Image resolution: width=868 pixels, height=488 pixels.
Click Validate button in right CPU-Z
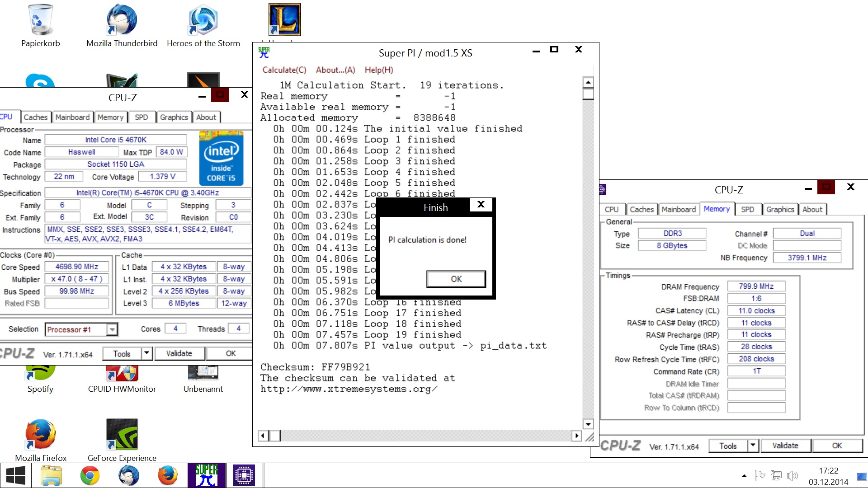point(786,446)
